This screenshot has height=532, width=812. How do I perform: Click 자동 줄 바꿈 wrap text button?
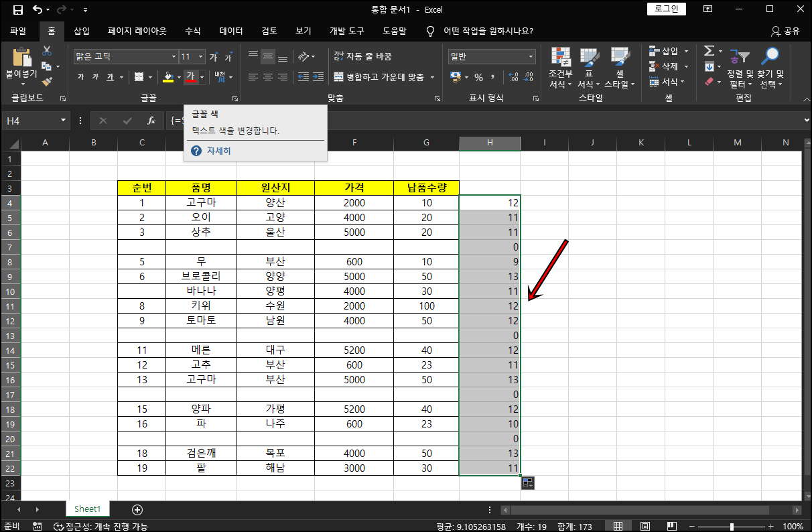coord(362,57)
